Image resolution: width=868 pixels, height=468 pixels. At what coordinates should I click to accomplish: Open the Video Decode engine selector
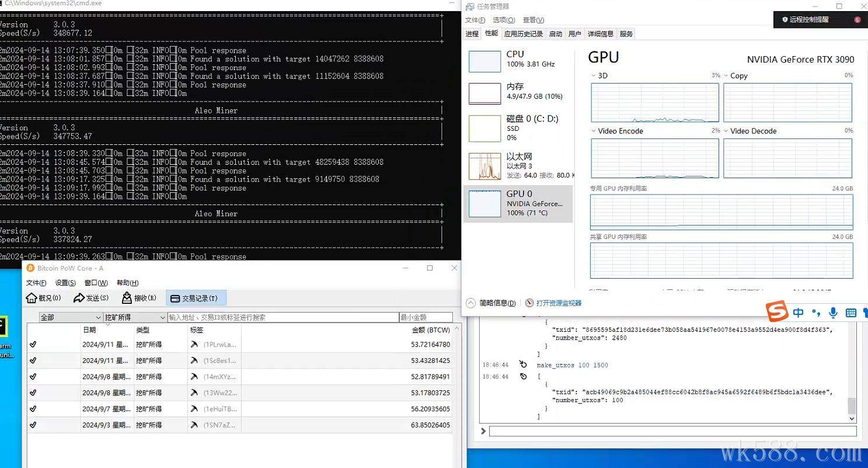pyautogui.click(x=726, y=131)
